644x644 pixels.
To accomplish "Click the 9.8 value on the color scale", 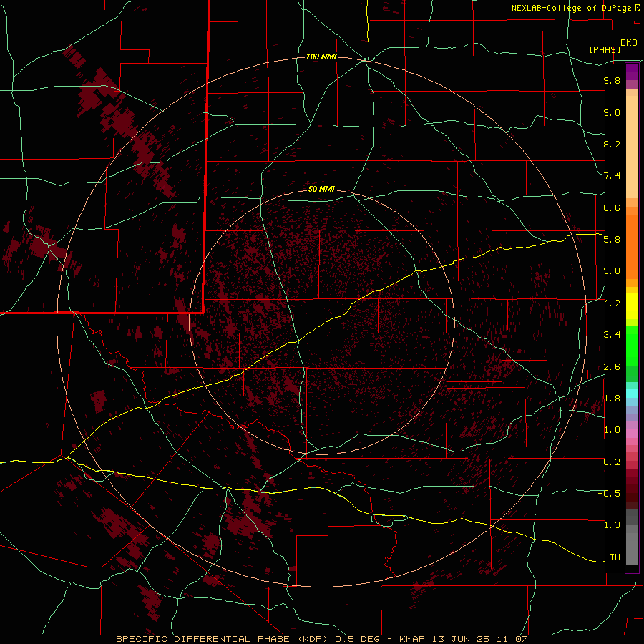I will (x=612, y=80).
